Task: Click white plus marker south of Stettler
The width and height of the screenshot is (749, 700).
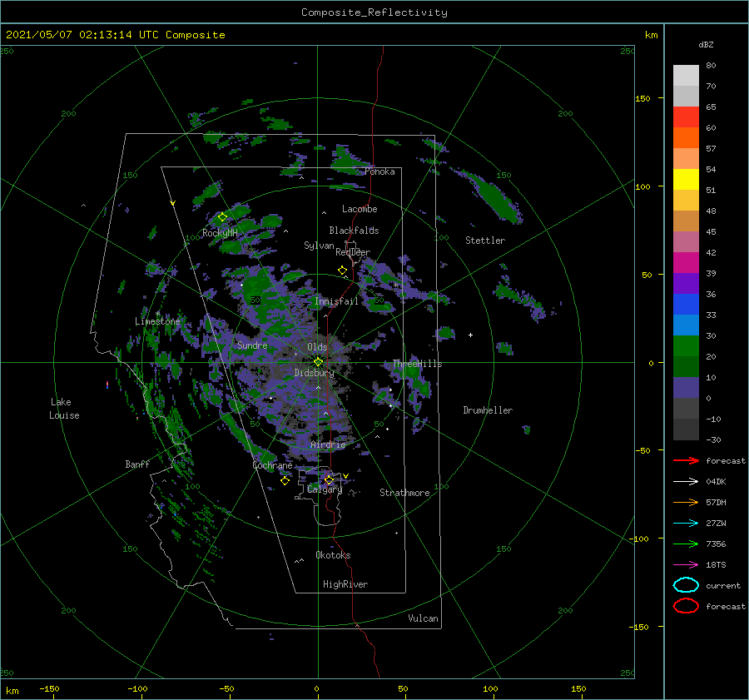Action: [470, 335]
